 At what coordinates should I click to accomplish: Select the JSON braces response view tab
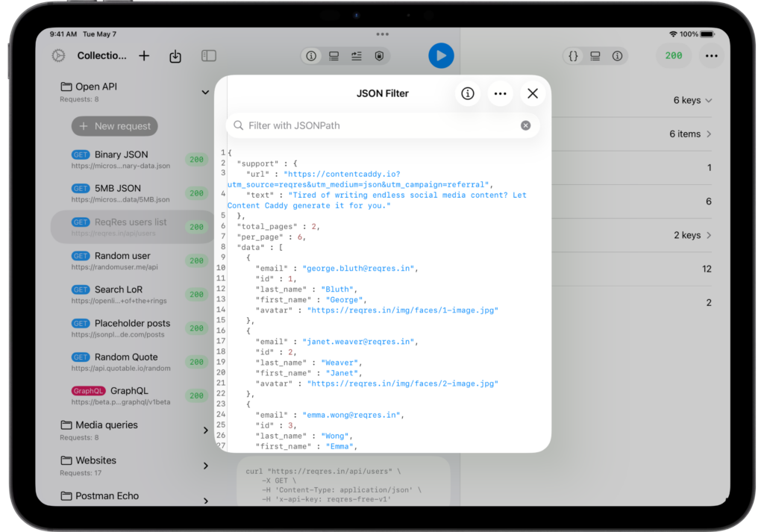(x=573, y=56)
